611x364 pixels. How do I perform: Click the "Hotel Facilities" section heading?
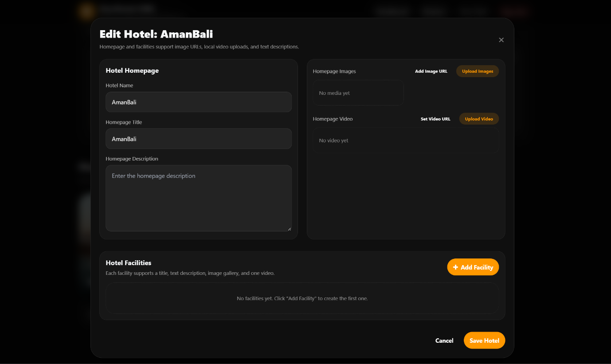tap(129, 263)
